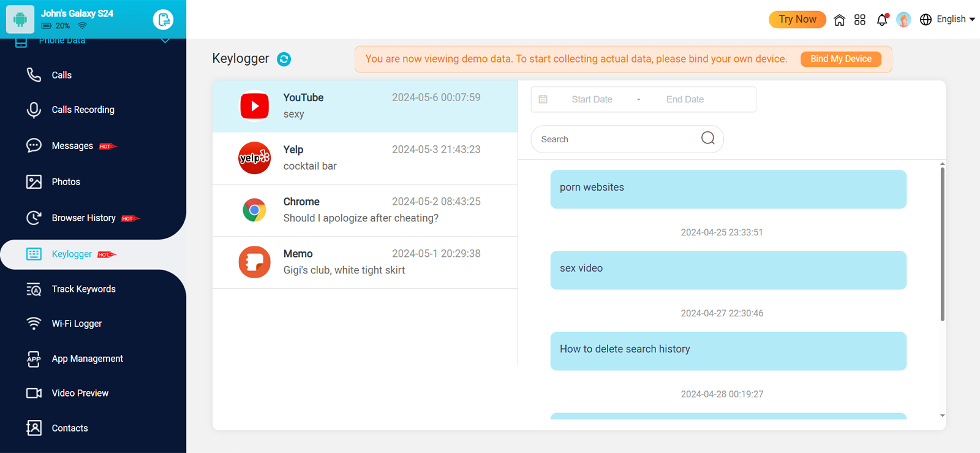Viewport: 980px width, 453px height.
Task: Collapse the Phone Data section chevron
Action: tap(165, 41)
